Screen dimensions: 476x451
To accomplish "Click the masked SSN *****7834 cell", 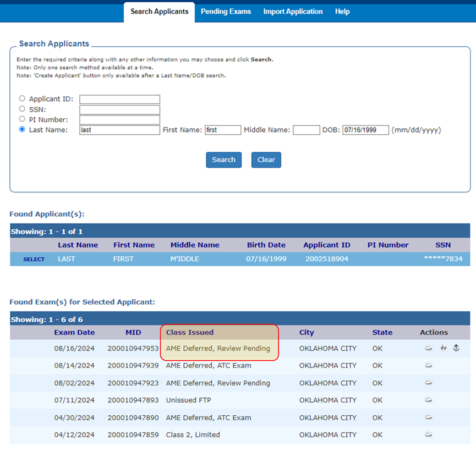I will coord(443,259).
